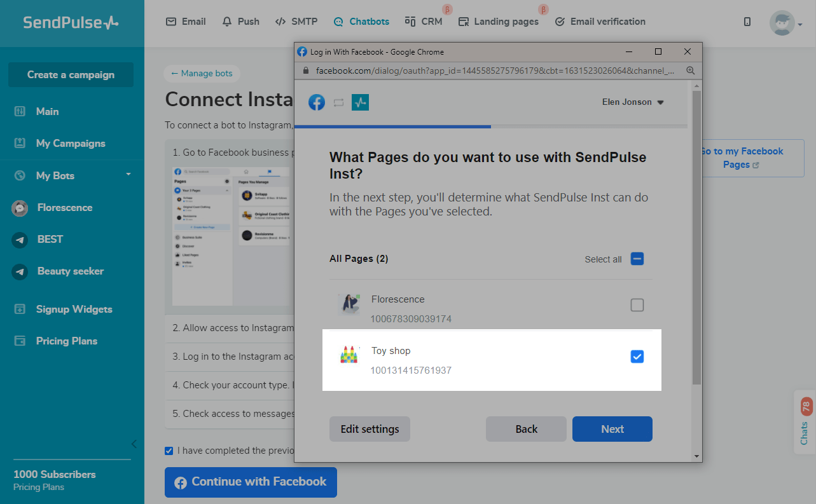Switch to the Chatbots tab
The height and width of the screenshot is (504, 816).
pyautogui.click(x=361, y=22)
